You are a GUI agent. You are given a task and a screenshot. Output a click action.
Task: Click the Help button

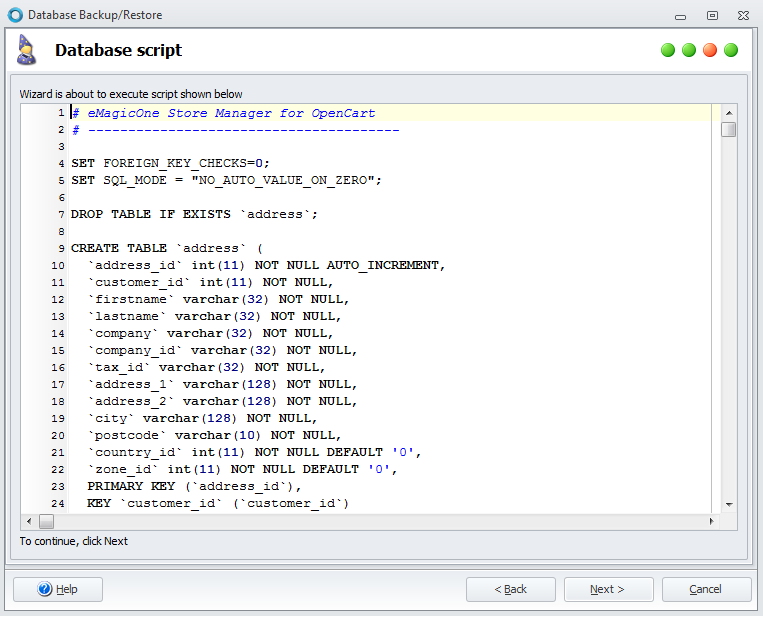[58, 589]
